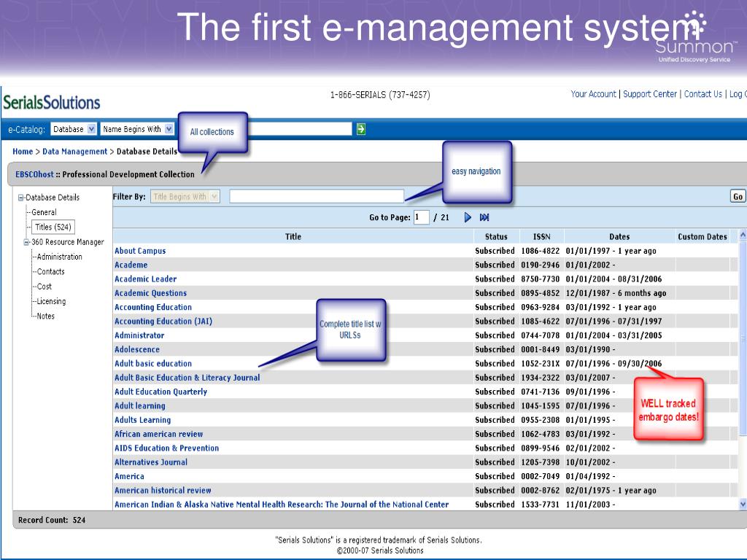Select Licensing in the tree
This screenshot has height=560, width=747.
tap(52, 301)
